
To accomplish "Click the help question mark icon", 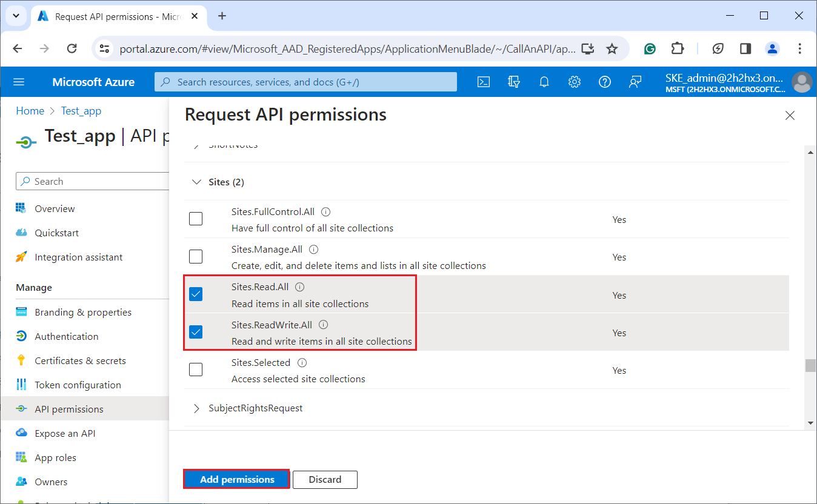I will pos(604,82).
